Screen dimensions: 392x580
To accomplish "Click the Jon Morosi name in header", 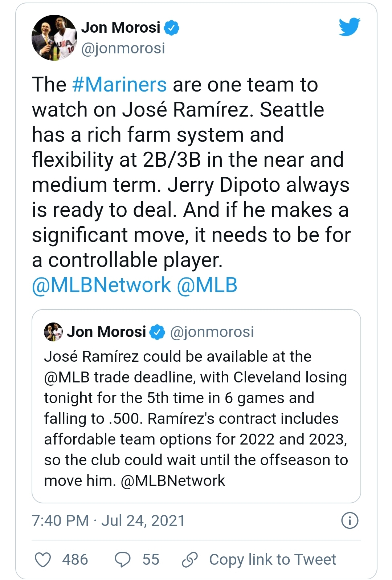I will coord(121,28).
